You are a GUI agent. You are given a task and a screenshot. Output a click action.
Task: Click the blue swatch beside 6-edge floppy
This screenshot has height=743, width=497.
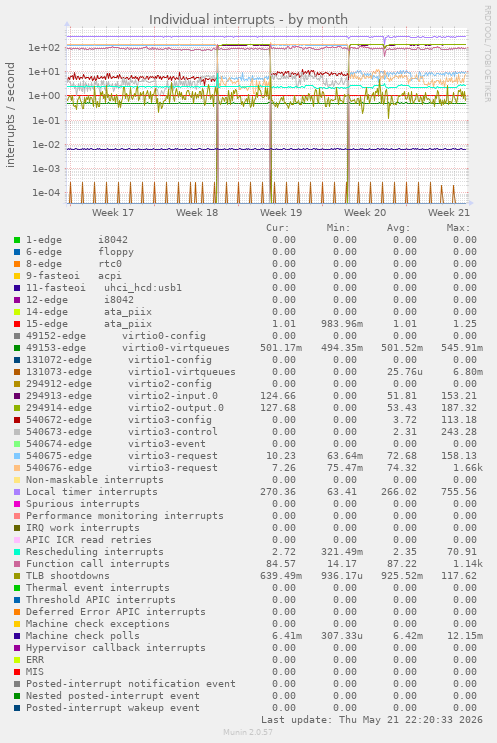click(17, 252)
